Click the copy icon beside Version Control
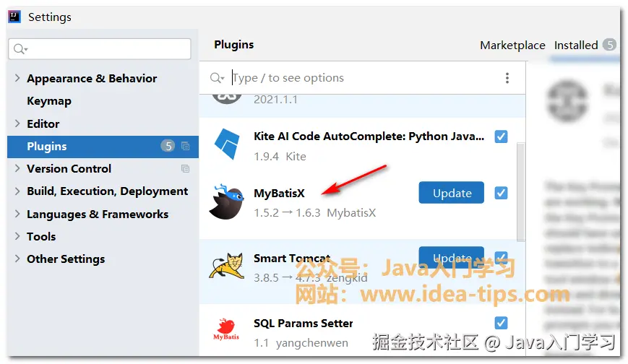 [x=185, y=168]
